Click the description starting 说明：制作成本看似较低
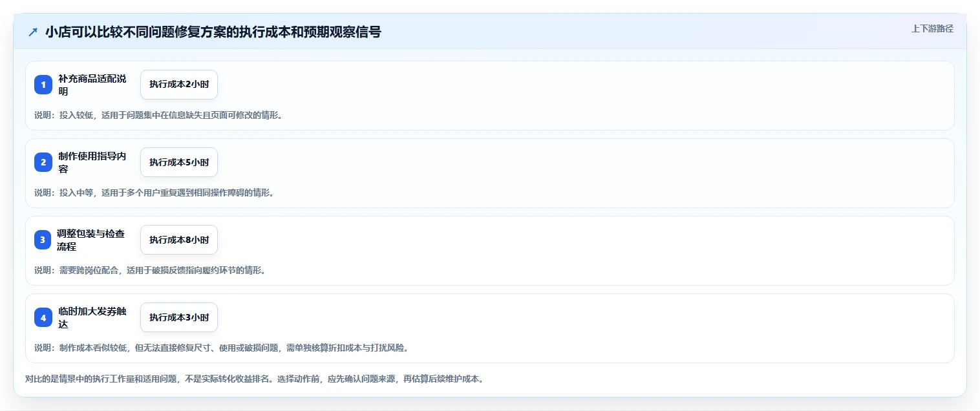The width and height of the screenshot is (980, 411). 221,348
